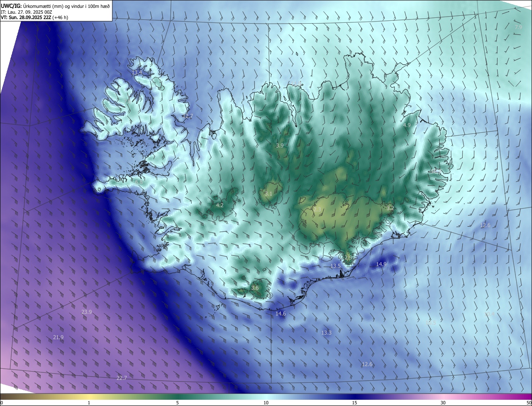
Task: Click the 14.9 value on the map
Action: point(381,264)
